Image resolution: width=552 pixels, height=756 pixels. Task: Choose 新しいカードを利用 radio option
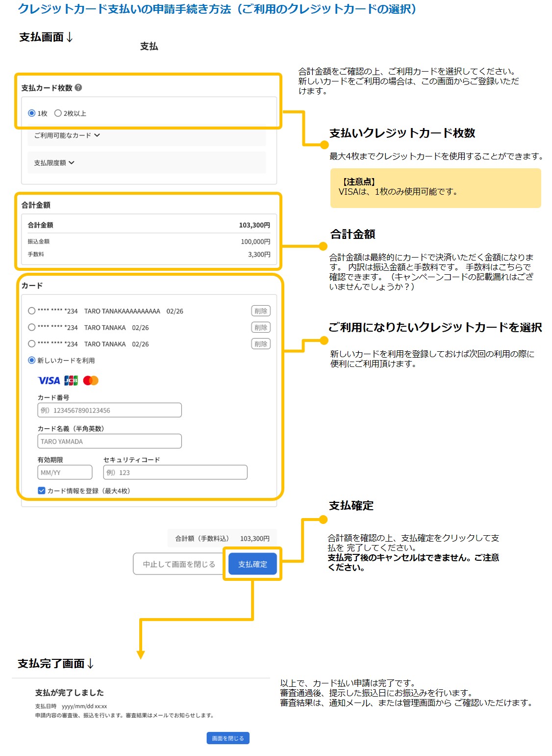32,361
